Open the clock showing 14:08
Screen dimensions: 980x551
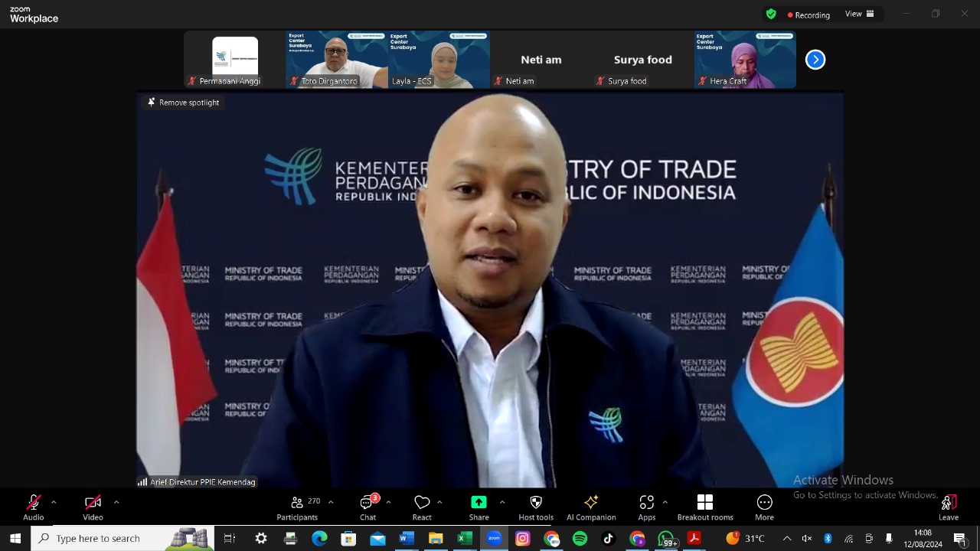pos(923,539)
